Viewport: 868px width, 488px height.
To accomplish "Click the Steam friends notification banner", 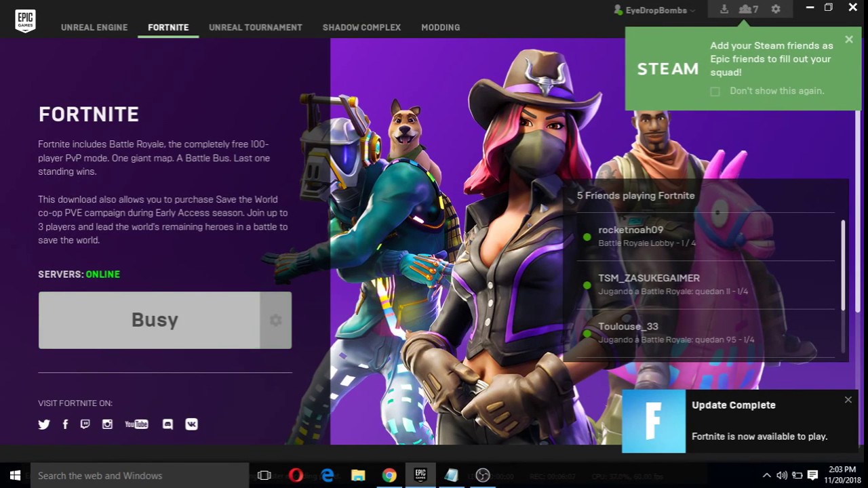I will (743, 68).
